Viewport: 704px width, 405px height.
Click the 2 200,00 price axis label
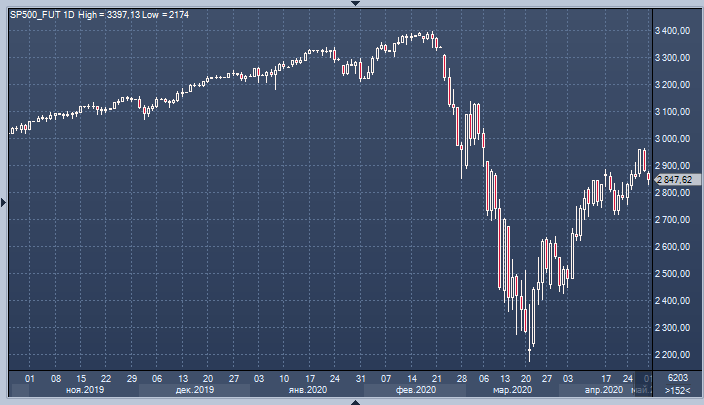tap(672, 355)
